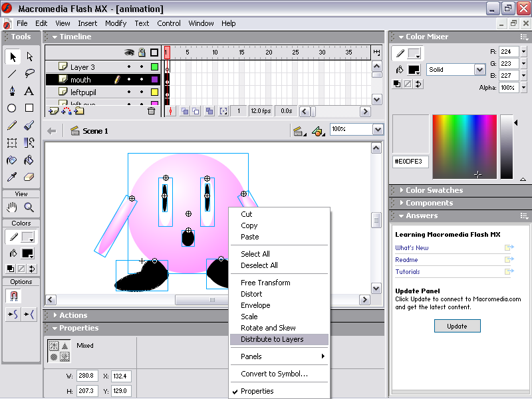Screen dimensions: 532x399
Task: Choose the Oval tool
Action: (x=12, y=108)
